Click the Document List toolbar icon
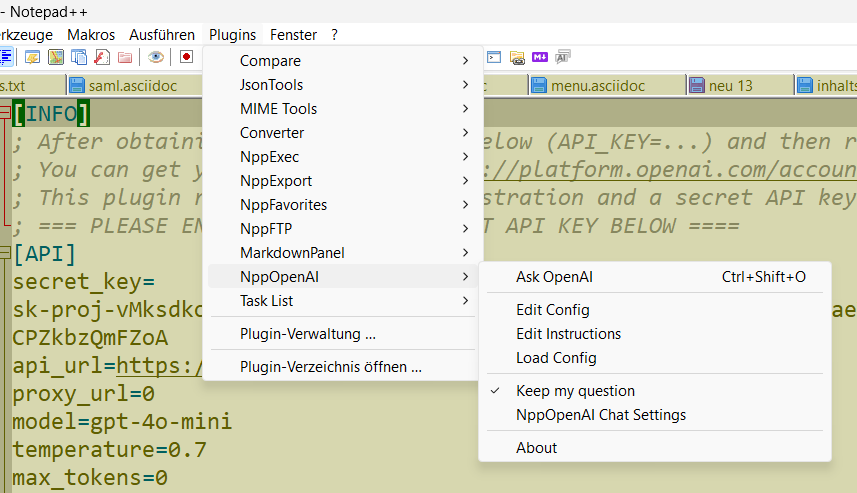Image resolution: width=857 pixels, height=493 pixels. pyautogui.click(x=79, y=57)
